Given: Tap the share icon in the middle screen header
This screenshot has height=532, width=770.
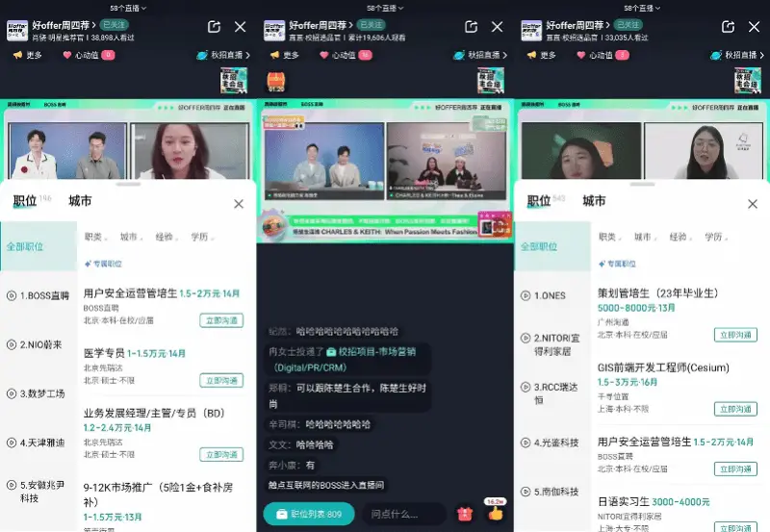Looking at the screenshot, I should pyautogui.click(x=471, y=27).
